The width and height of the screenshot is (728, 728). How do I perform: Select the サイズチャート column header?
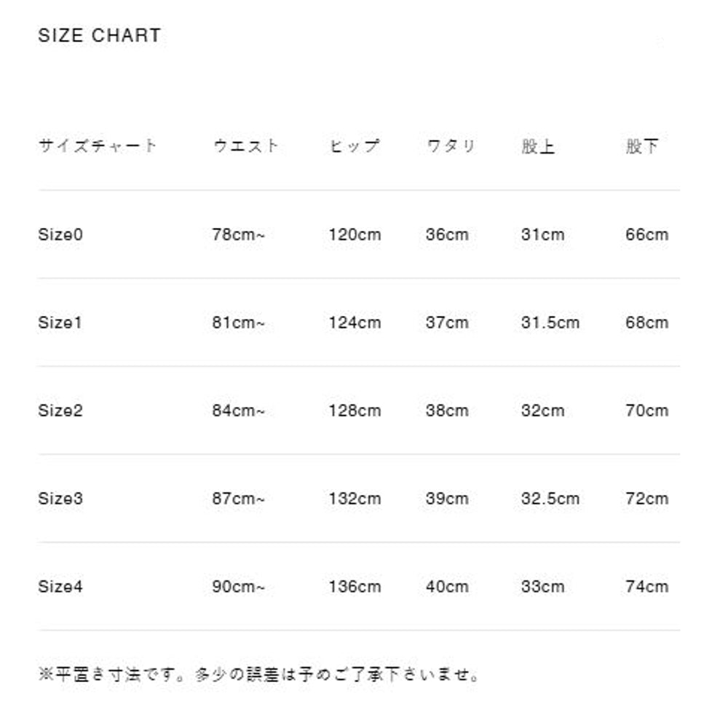coord(98,146)
